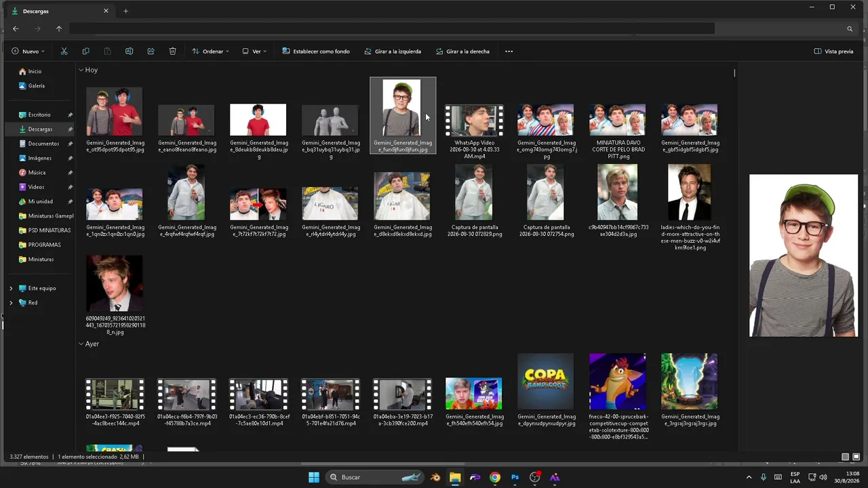The width and height of the screenshot is (868, 488).
Task: Close the Descargas tab
Action: point(106,11)
